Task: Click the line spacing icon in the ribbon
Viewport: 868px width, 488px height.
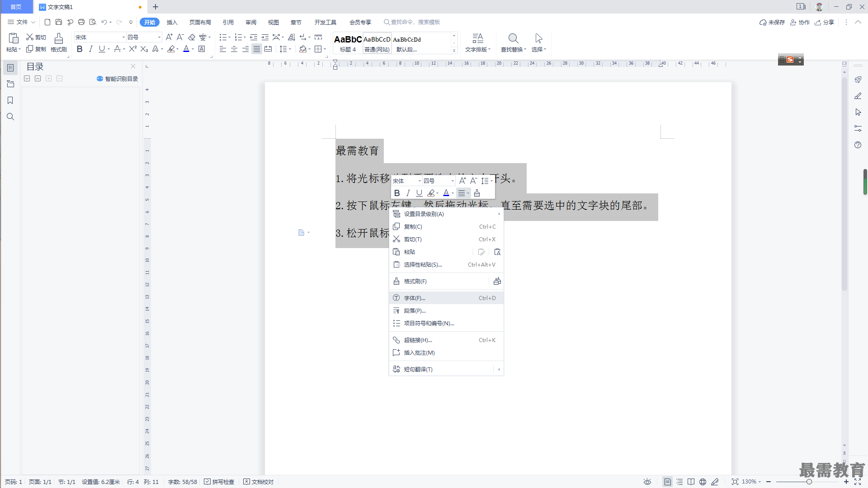Action: click(283, 49)
